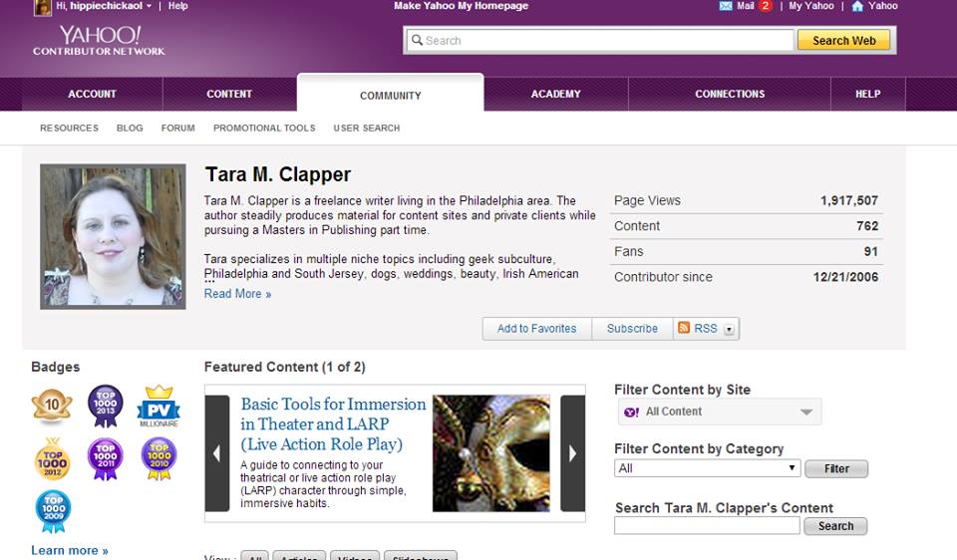Go to the Resources submenu
Screen dimensions: 957x560
coord(69,129)
